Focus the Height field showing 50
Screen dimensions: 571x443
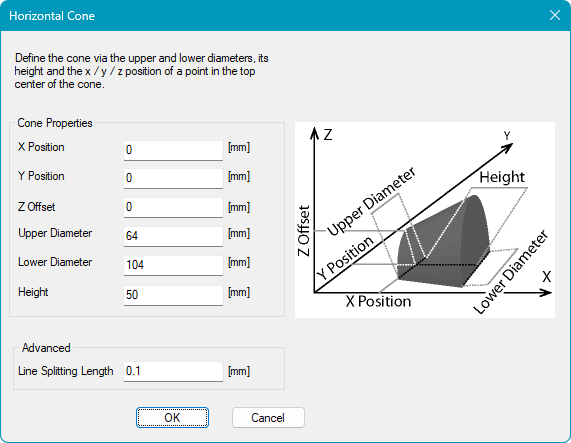coord(173,295)
